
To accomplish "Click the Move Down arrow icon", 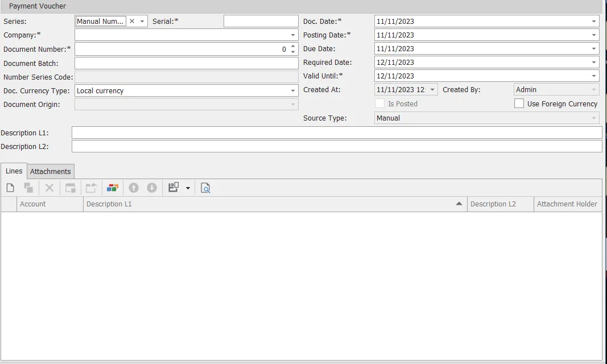I will pos(151,187).
